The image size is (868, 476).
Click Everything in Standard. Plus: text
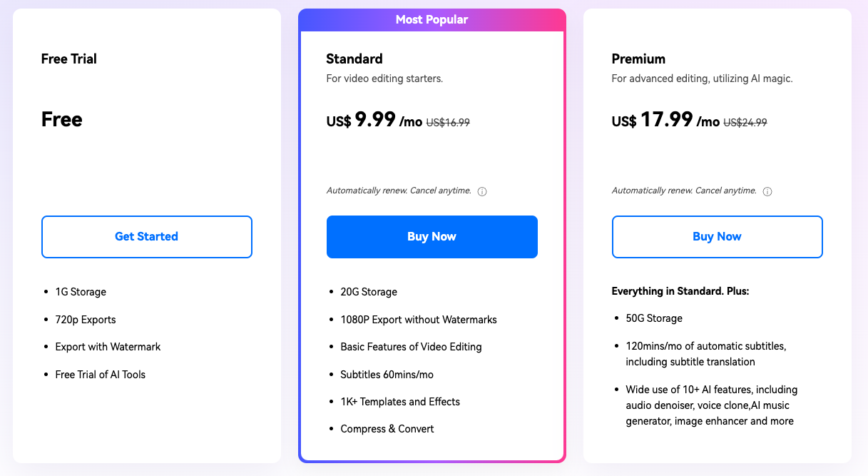(x=680, y=292)
